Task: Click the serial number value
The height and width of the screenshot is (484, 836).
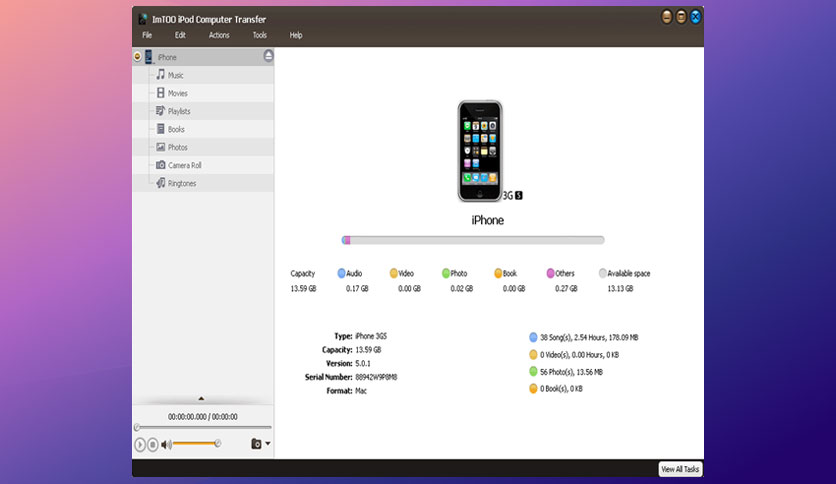Action: click(x=376, y=377)
